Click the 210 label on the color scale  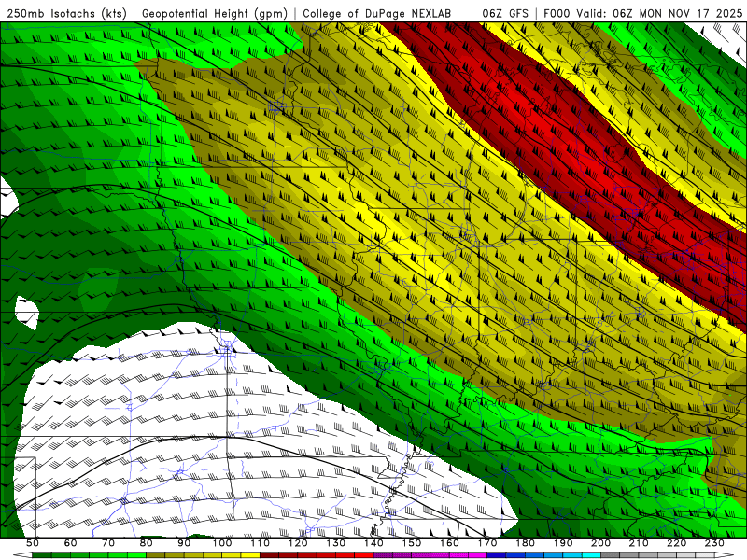pos(639,543)
